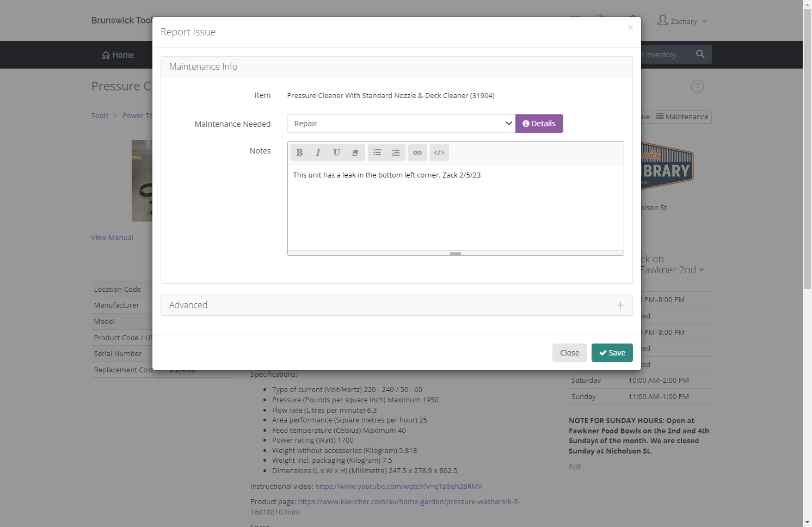Click into the Notes text area
The width and height of the screenshot is (812, 527).
coord(456,207)
